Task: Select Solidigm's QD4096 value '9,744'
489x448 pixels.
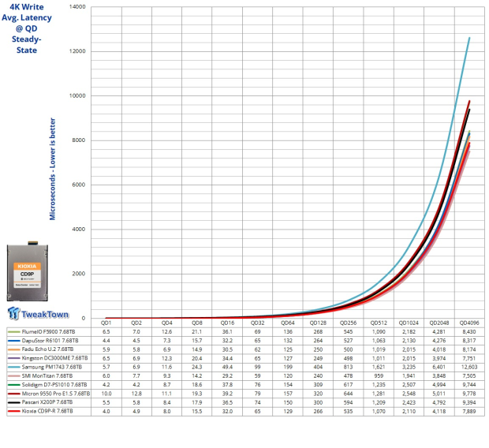Action: (x=469, y=385)
